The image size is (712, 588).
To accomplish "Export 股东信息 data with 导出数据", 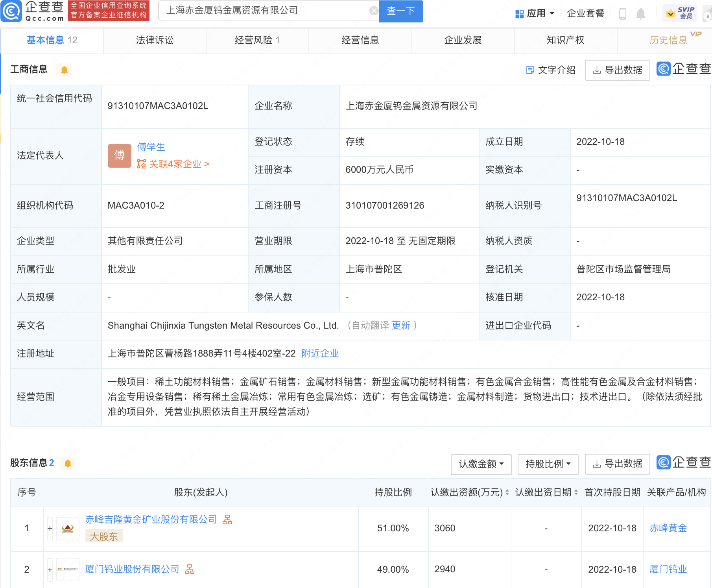I will click(617, 464).
